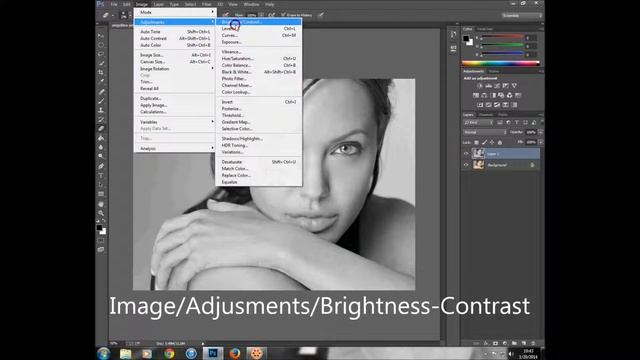
Task: Select Layer 1 thumbnail
Action: pyautogui.click(x=478, y=153)
